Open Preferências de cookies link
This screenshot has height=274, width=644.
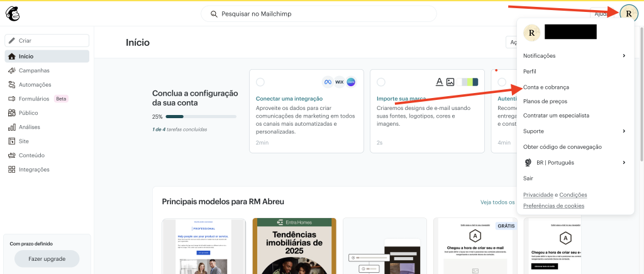(x=553, y=206)
